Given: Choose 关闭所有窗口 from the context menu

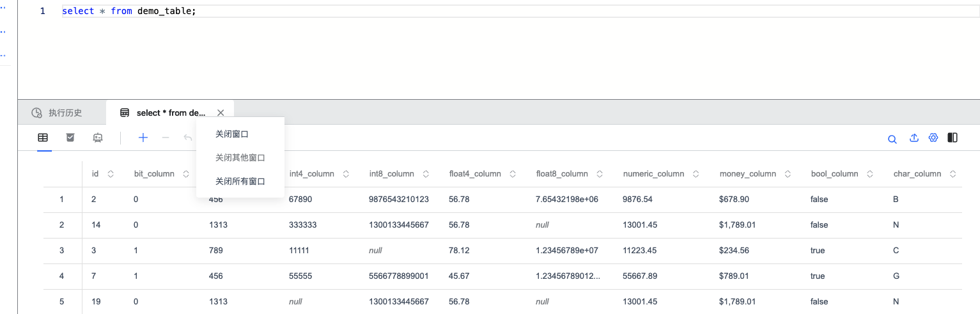Looking at the screenshot, I should 240,182.
